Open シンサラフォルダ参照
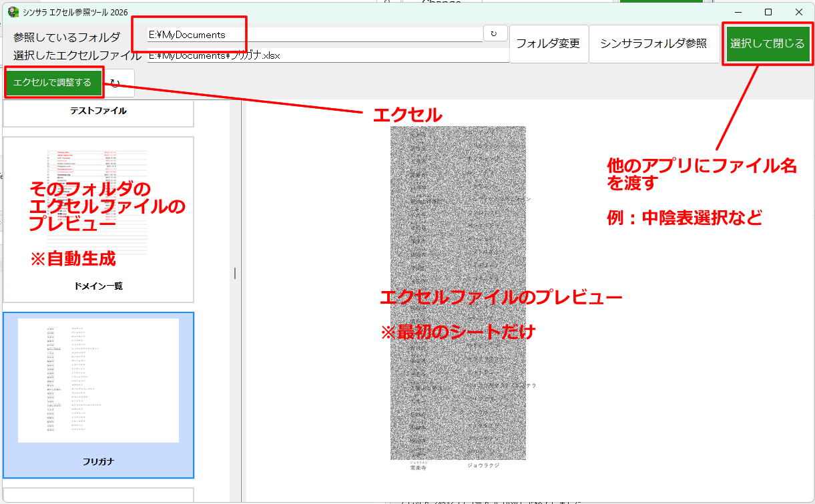 click(x=653, y=43)
